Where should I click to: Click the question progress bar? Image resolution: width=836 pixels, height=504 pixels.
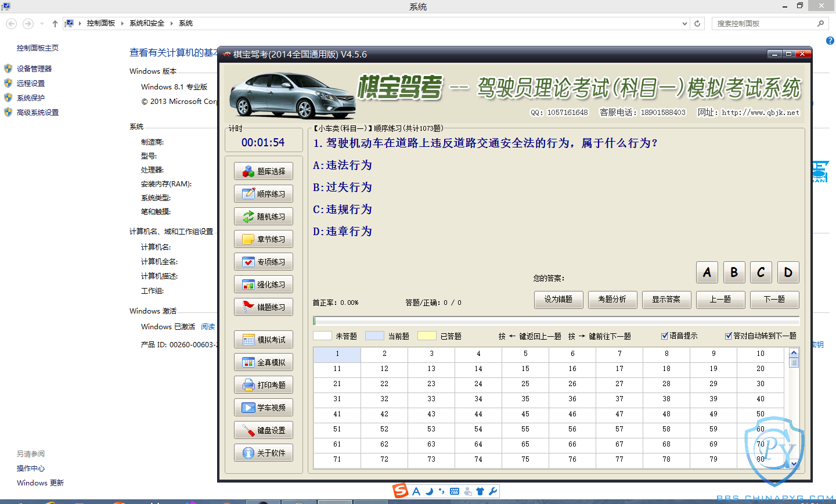point(556,321)
